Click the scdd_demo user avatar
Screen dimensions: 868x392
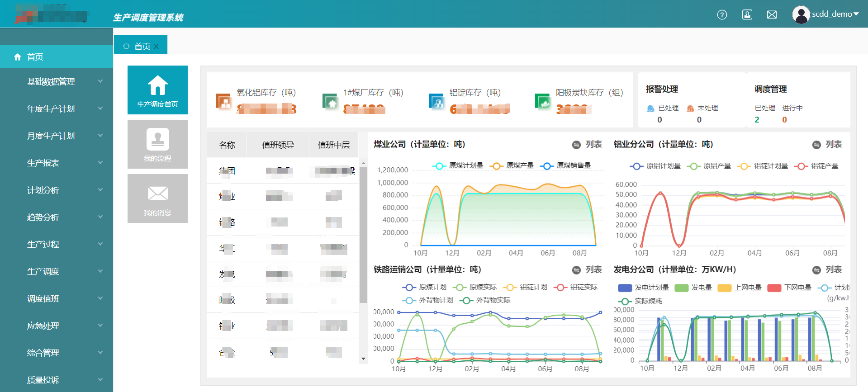pyautogui.click(x=801, y=14)
